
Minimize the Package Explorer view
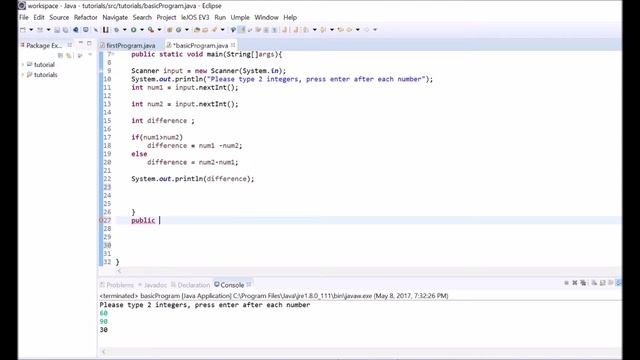(x=81, y=43)
